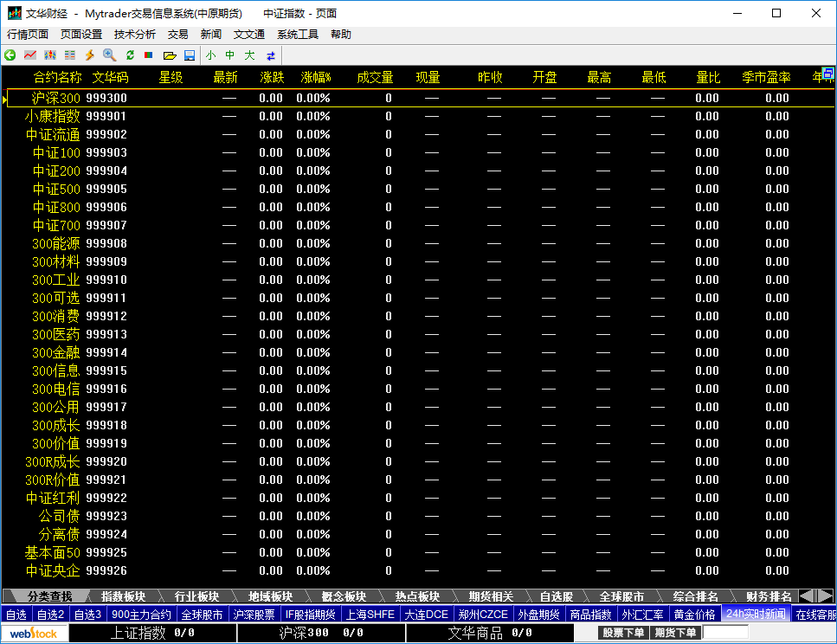
Task: Select the 分类查找 tab
Action: point(49,596)
